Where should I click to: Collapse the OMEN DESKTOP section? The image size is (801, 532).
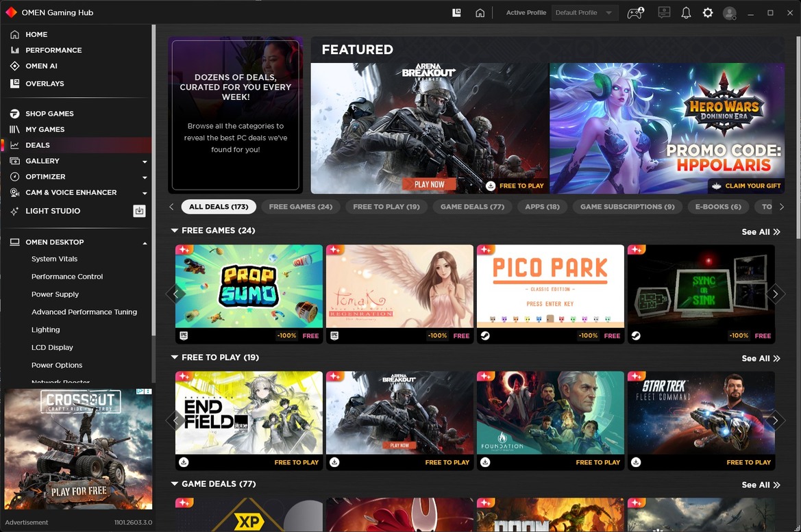145,243
